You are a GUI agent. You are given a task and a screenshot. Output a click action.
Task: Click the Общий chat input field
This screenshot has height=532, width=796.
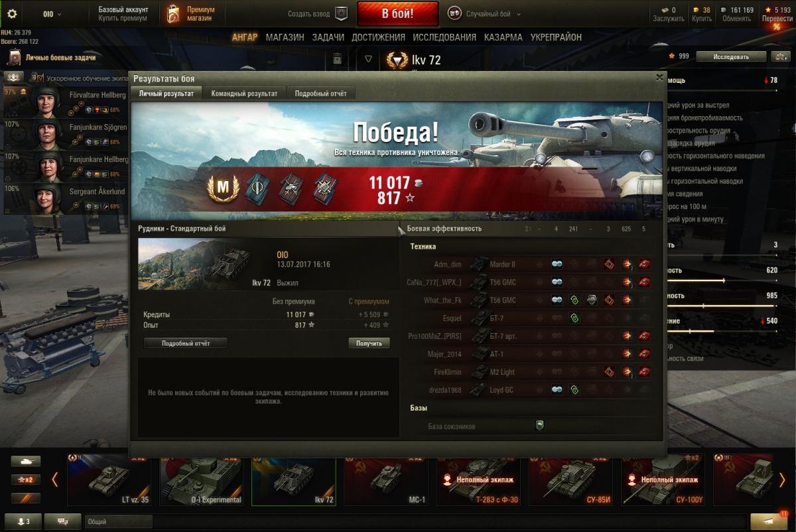point(118,521)
